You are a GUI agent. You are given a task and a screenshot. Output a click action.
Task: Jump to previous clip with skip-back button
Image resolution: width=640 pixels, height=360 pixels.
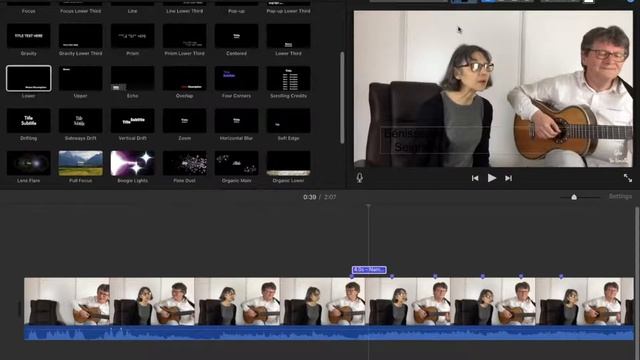click(x=475, y=178)
